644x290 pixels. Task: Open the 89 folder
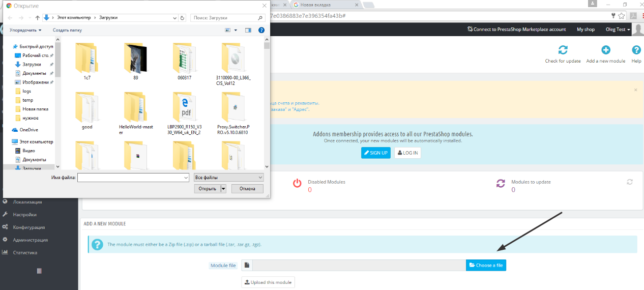136,62
